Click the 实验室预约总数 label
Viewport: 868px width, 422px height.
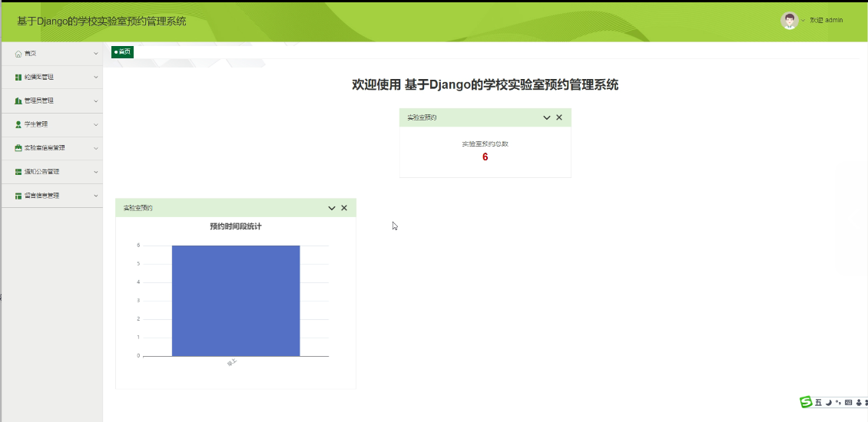click(485, 143)
